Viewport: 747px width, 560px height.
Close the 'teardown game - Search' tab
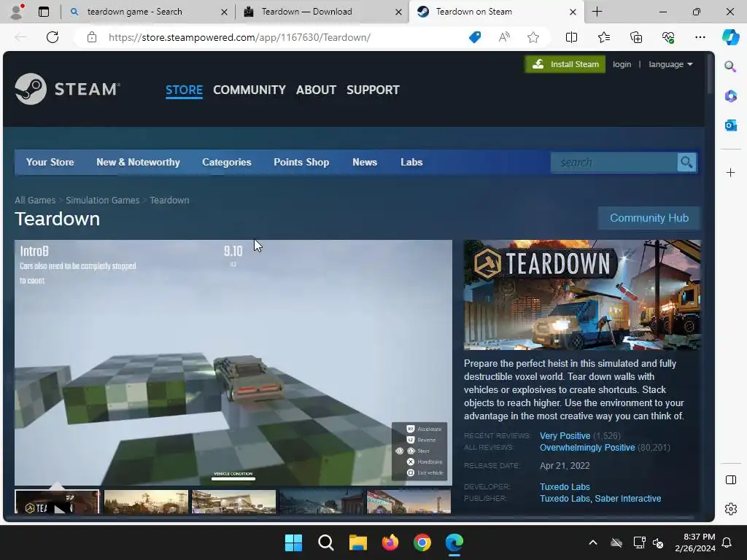coord(224,12)
